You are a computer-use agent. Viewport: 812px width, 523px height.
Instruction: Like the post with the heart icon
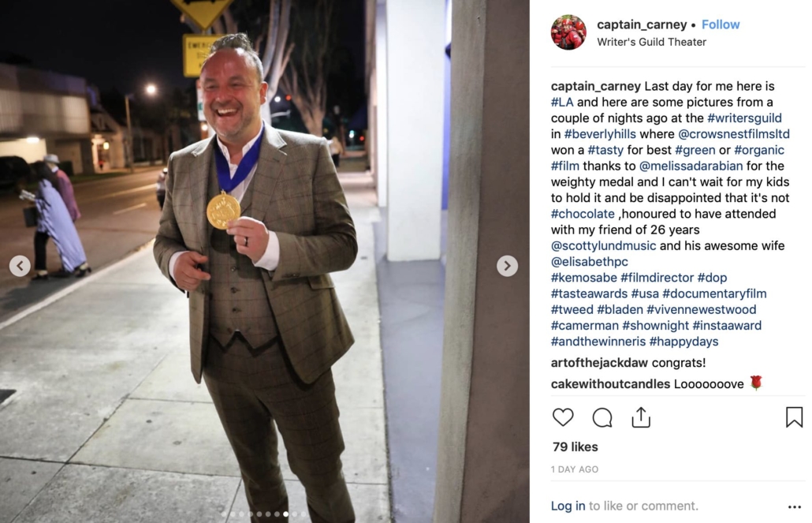[563, 417]
